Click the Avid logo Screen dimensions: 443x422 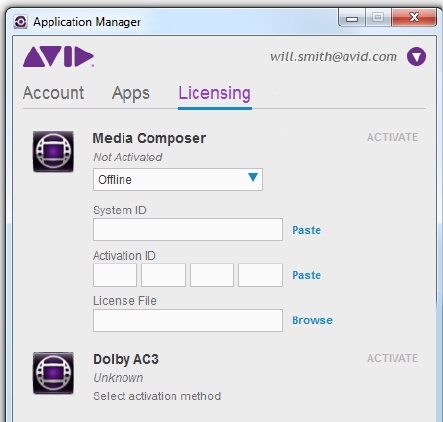click(59, 57)
